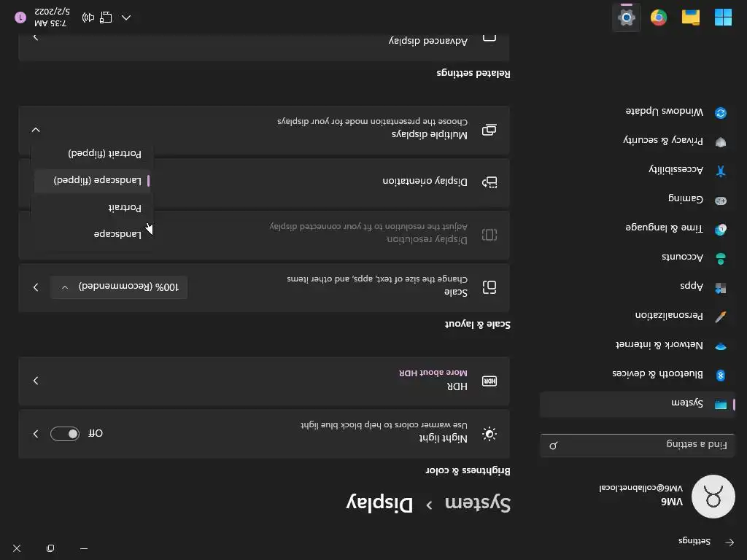Screen dimensions: 747x560
Task: Launch File Explorer from taskbar
Action: click(x=690, y=17)
